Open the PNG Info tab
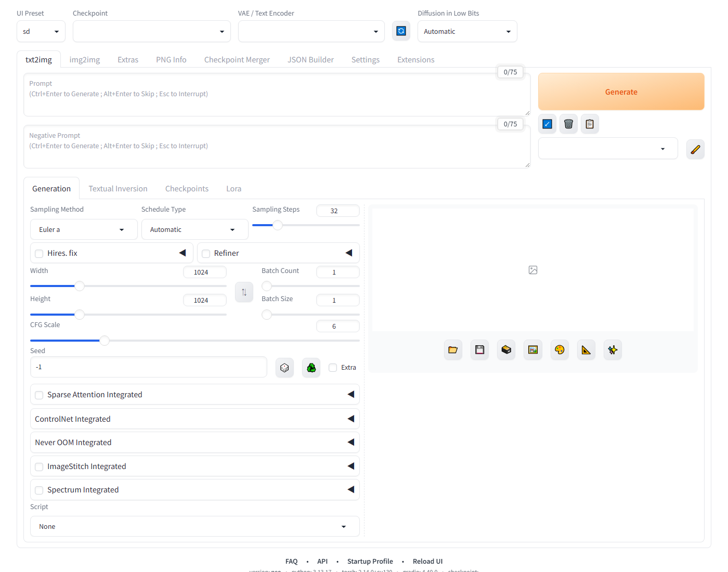This screenshot has height=572, width=728. (x=171, y=60)
